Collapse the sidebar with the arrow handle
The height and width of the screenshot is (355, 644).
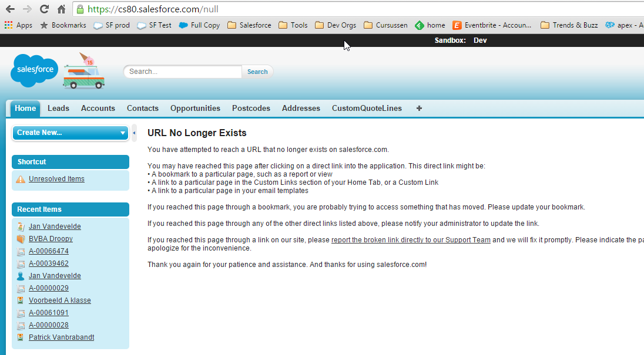point(134,133)
